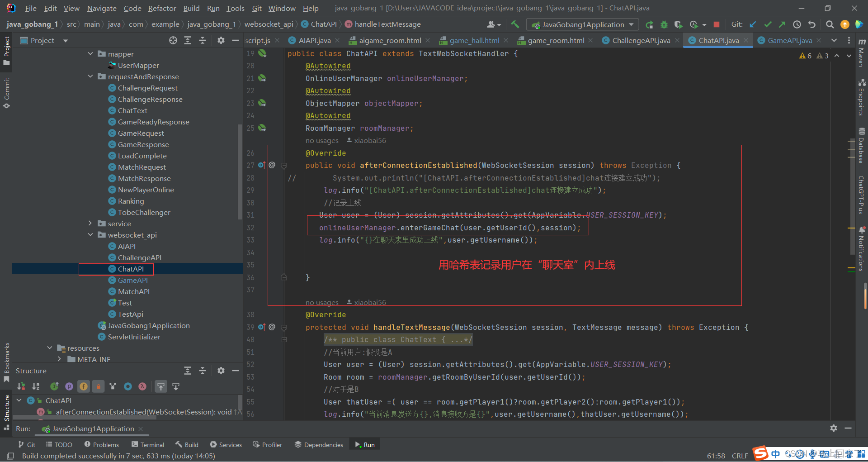Collapse the websocket_api folder
The image size is (868, 462).
tap(90, 235)
